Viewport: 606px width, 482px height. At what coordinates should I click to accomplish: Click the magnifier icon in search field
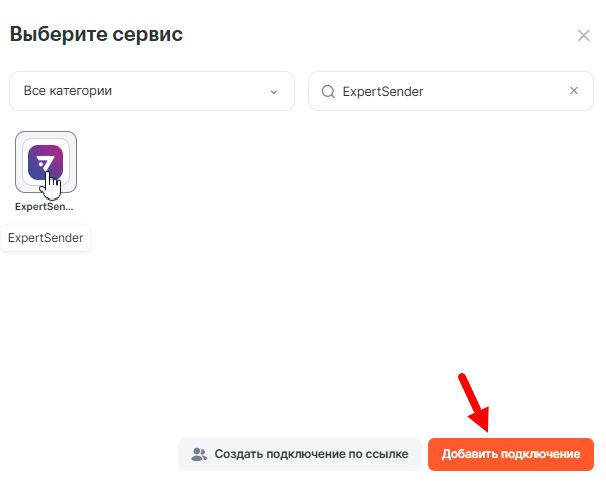pos(327,91)
